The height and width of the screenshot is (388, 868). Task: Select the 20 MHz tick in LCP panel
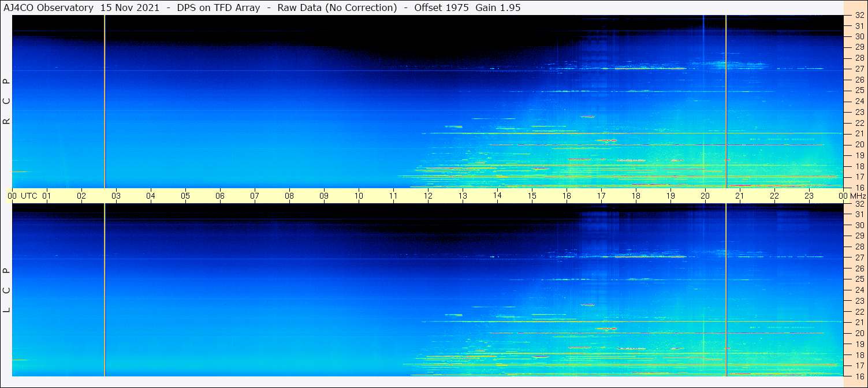tap(859, 333)
